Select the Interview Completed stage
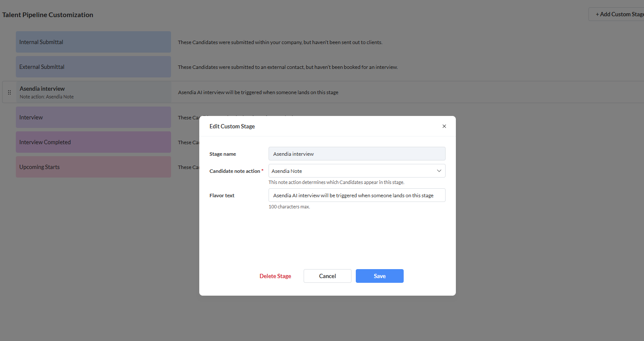The image size is (644, 341). [x=93, y=142]
